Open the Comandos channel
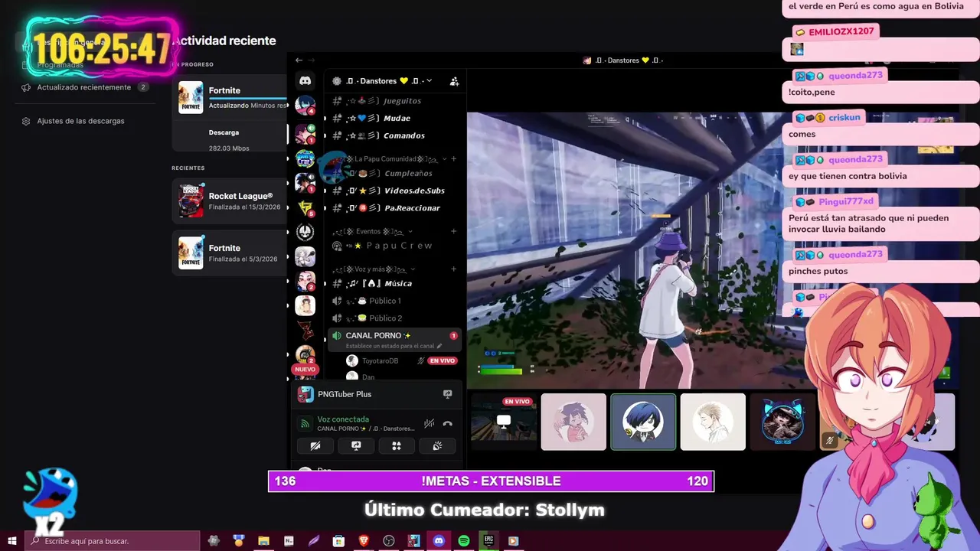The width and height of the screenshot is (980, 551). 394,135
